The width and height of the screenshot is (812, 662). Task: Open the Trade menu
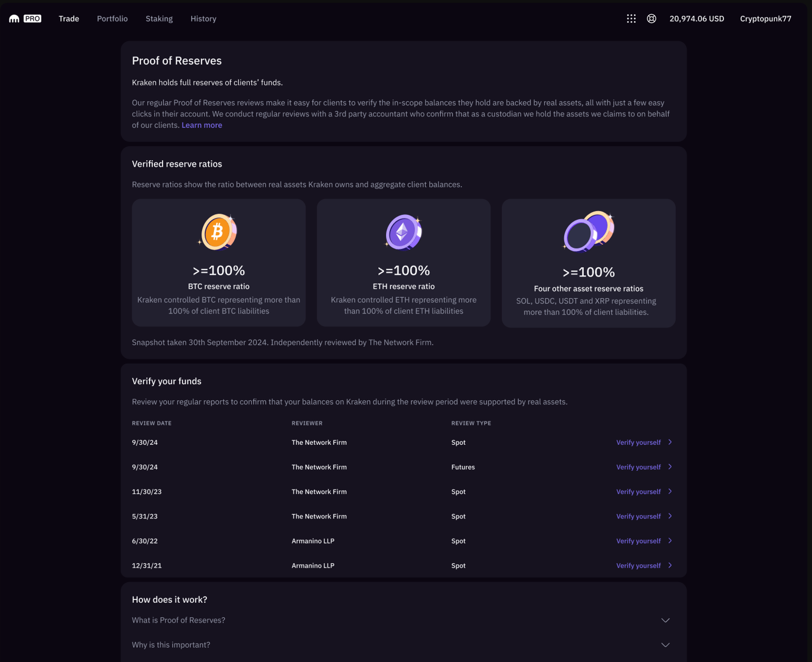(x=69, y=18)
